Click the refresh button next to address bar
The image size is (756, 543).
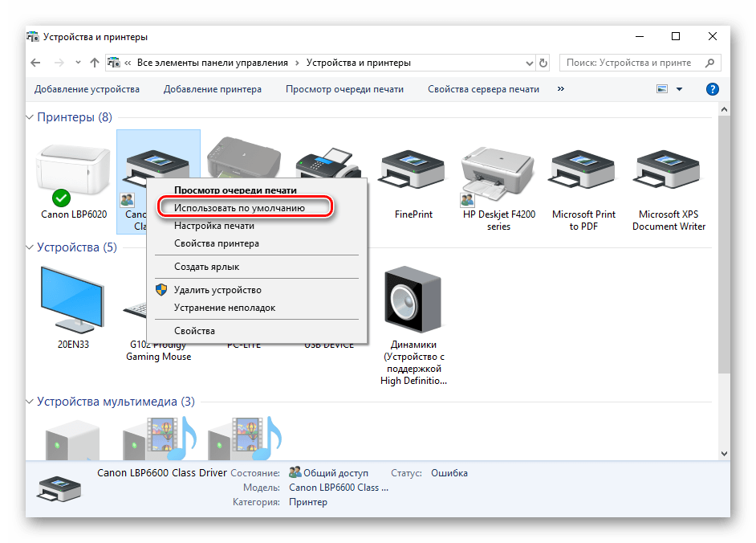pyautogui.click(x=545, y=63)
